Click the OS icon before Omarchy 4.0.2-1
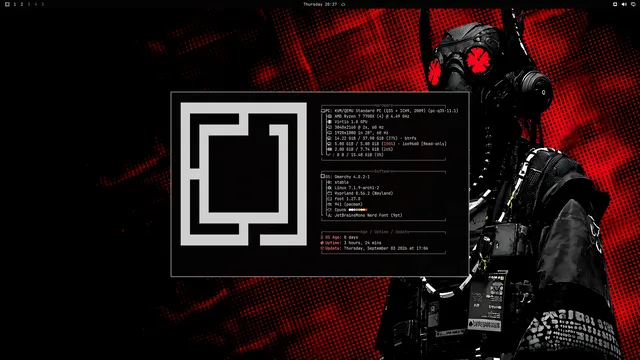 [322, 176]
